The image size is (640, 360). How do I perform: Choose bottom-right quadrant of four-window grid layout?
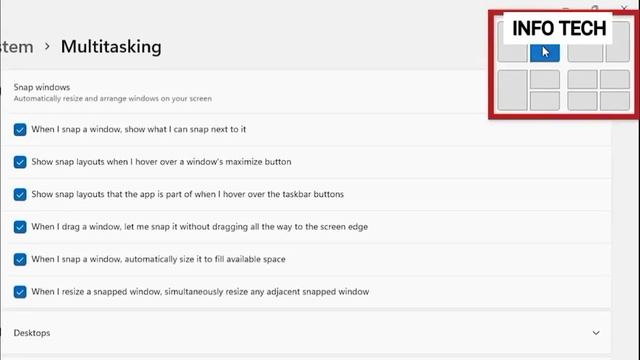point(615,101)
